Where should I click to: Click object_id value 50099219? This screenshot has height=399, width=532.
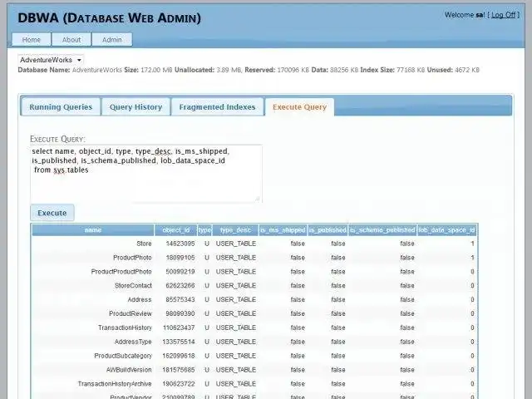[x=180, y=272]
